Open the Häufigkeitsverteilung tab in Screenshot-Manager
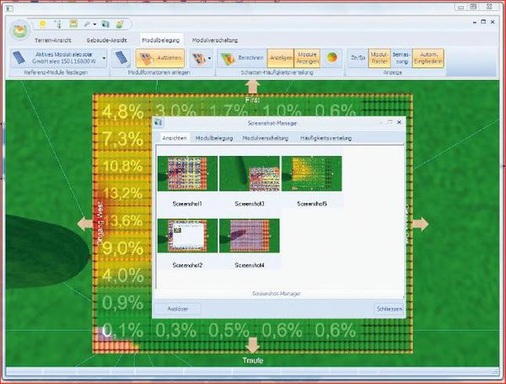The width and height of the screenshot is (506, 384). (326, 138)
